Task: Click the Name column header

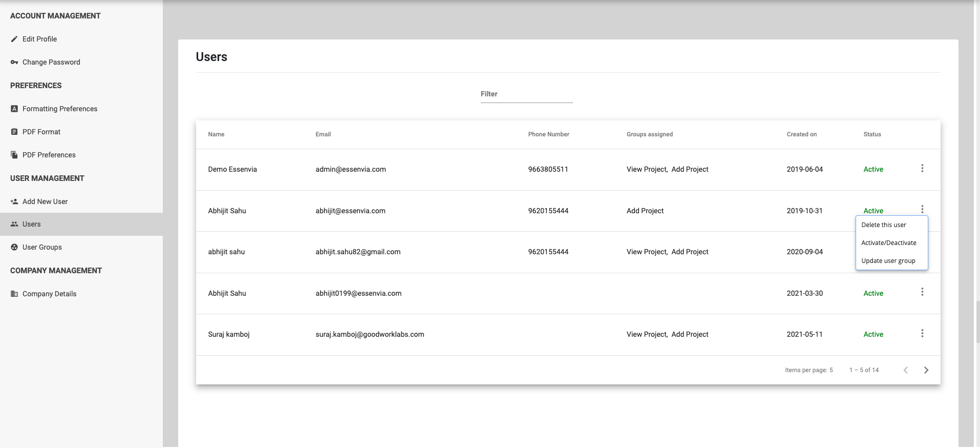Action: [216, 134]
